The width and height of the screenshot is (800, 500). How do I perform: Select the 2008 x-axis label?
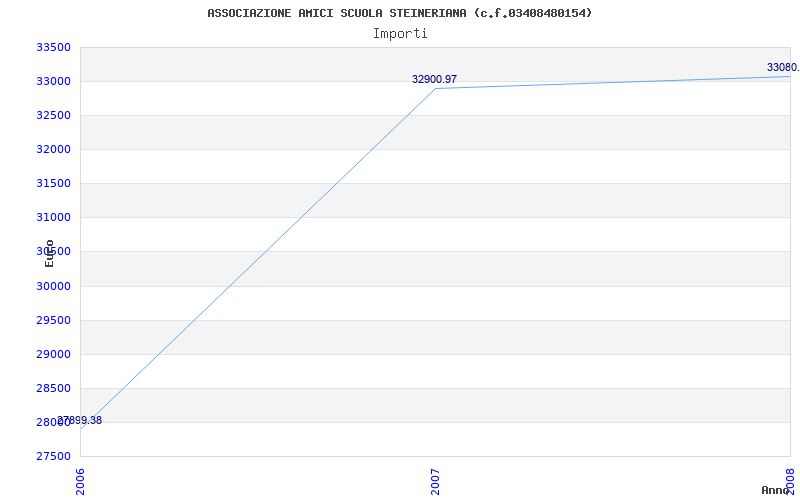pos(790,482)
